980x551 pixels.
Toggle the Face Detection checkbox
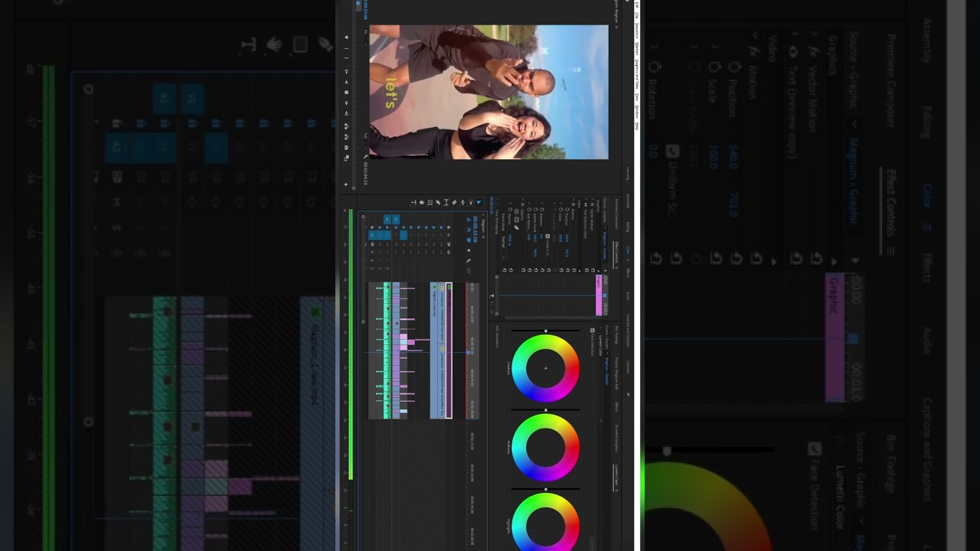click(x=593, y=331)
